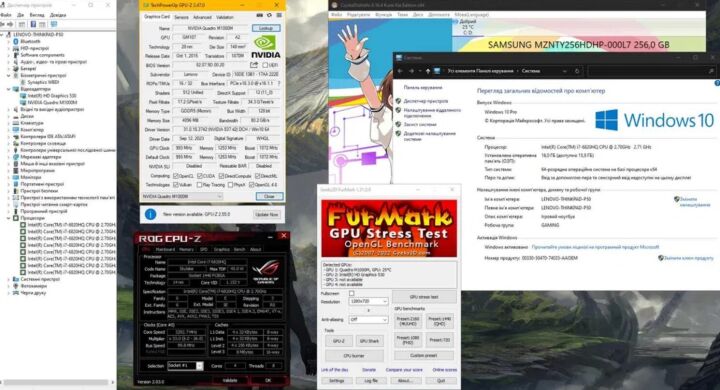
Task: Collapse the LENOVO-THINKPAD-P50 root node
Action: pyautogui.click(x=2, y=34)
